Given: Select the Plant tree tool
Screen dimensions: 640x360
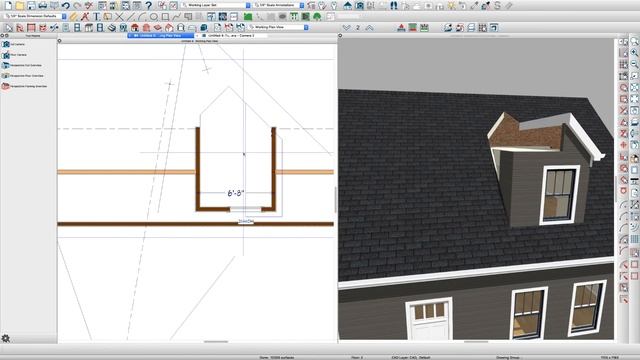Looking at the screenshot, I should click(317, 17).
